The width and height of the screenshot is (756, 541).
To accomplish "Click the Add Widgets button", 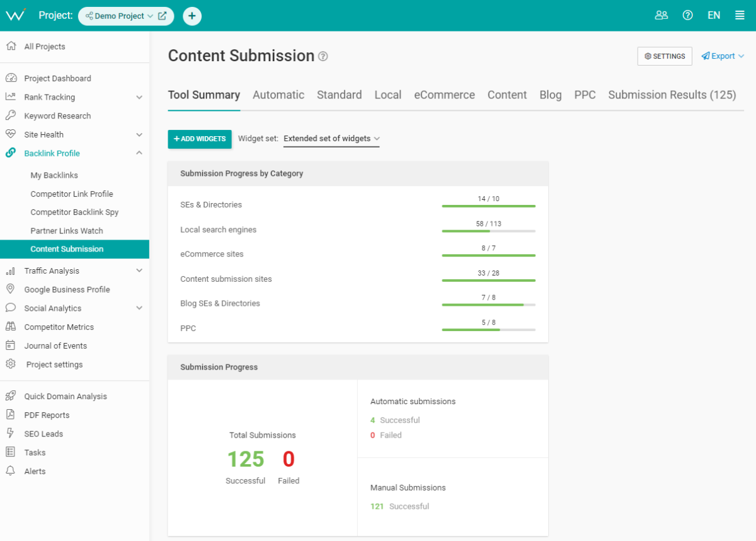I will point(200,139).
